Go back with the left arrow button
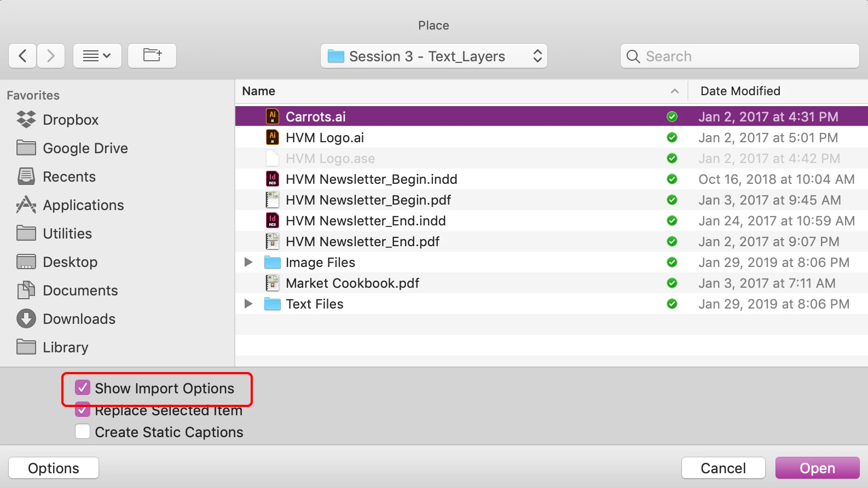Viewport: 868px width, 488px height. coord(22,56)
